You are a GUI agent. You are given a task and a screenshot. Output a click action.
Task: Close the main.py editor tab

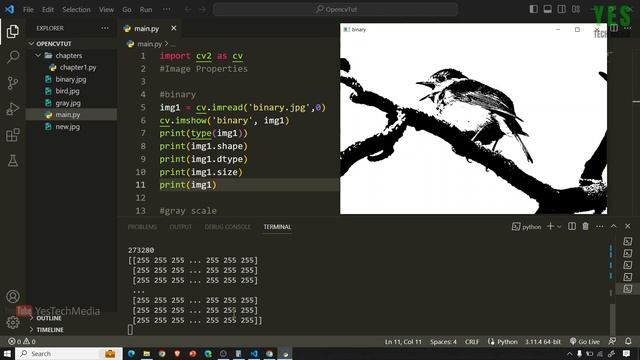point(173,28)
